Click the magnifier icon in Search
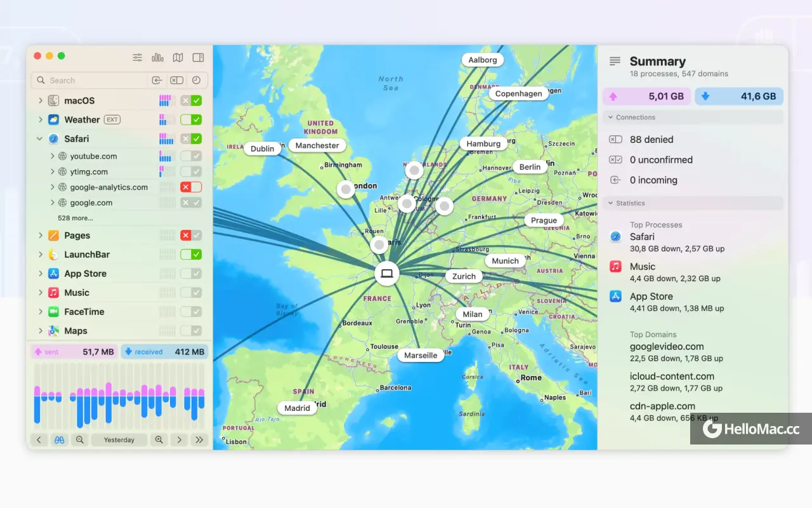Screen dimensions: 812x508 [x=41, y=81]
